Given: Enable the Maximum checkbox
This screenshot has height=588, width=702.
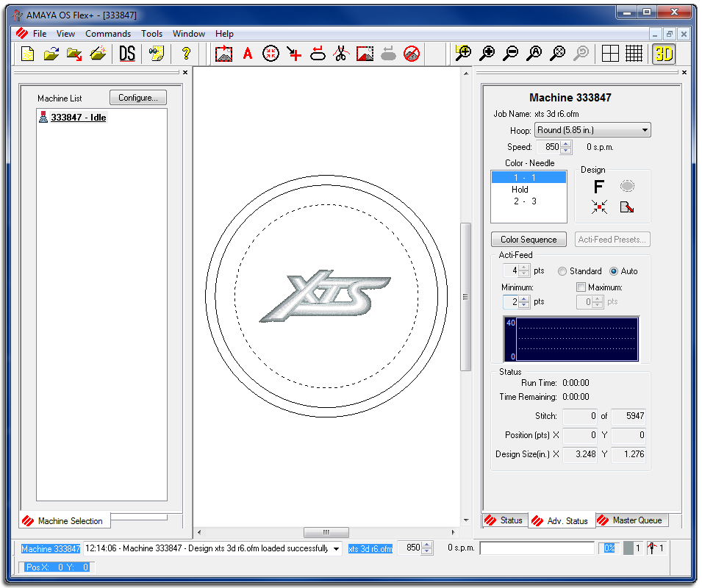Looking at the screenshot, I should (581, 287).
